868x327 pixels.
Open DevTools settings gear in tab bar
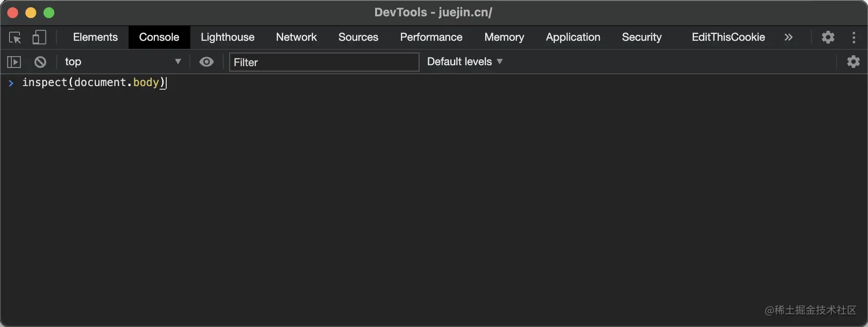[x=828, y=37]
